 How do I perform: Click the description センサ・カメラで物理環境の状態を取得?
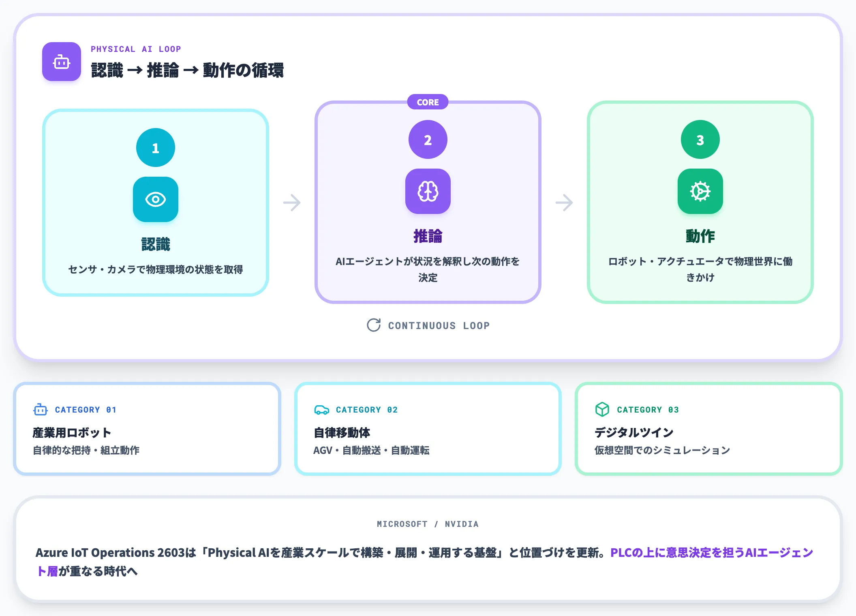156,269
